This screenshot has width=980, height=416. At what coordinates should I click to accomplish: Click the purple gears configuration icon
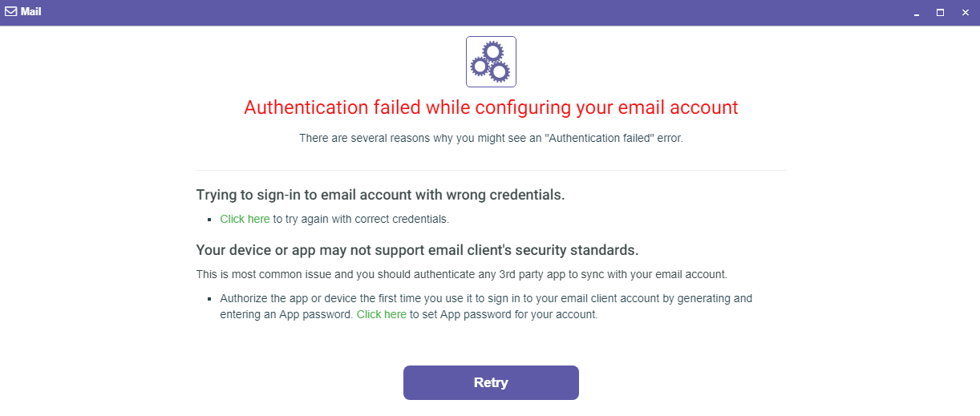click(x=491, y=62)
